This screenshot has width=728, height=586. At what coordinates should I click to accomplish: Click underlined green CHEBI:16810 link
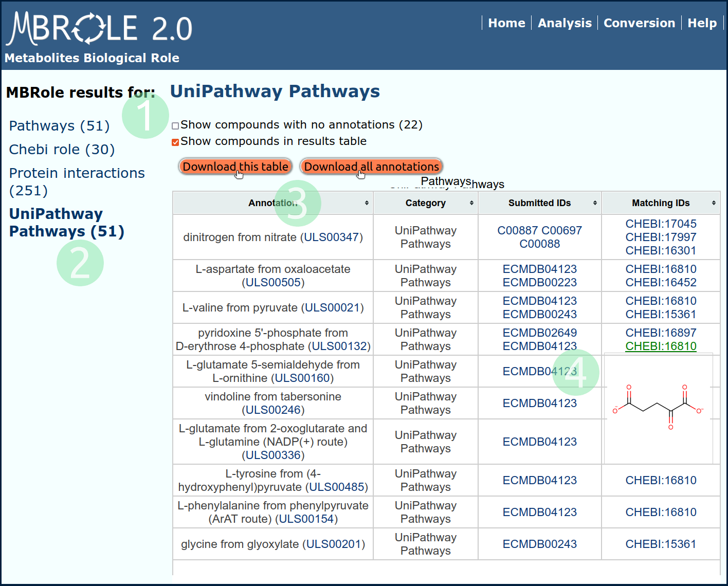coord(661,346)
